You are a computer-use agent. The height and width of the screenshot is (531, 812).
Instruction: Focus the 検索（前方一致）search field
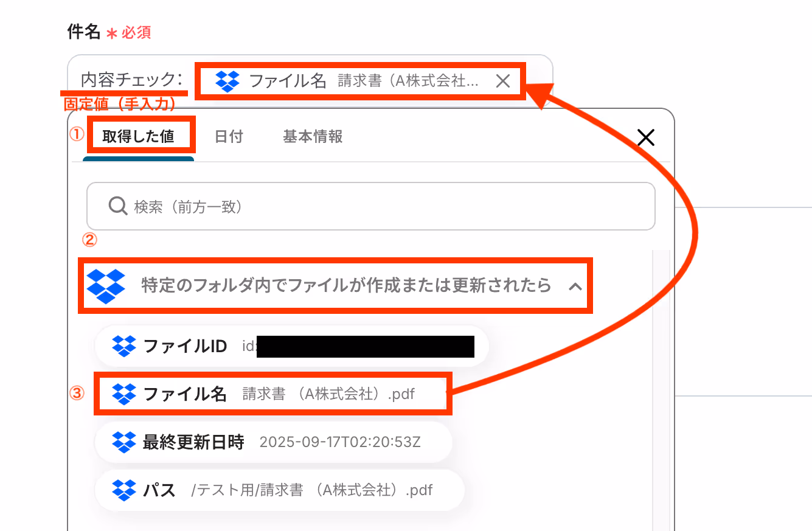coord(371,206)
